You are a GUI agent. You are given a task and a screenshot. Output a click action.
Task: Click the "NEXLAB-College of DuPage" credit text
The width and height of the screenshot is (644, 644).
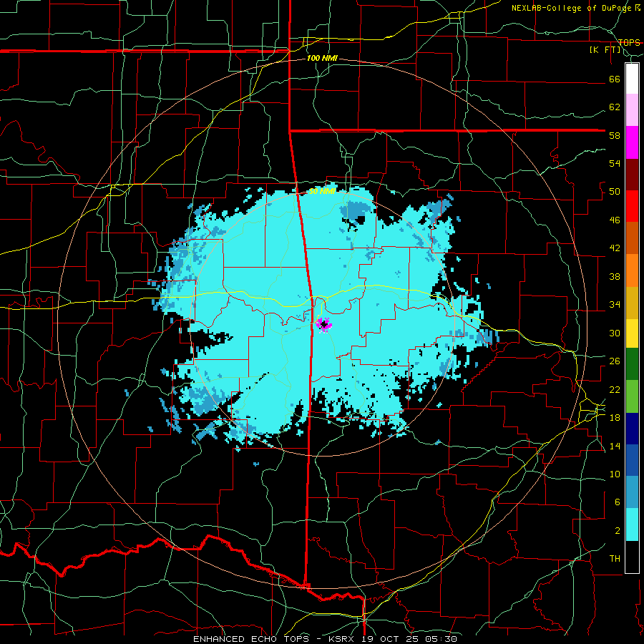(572, 8)
